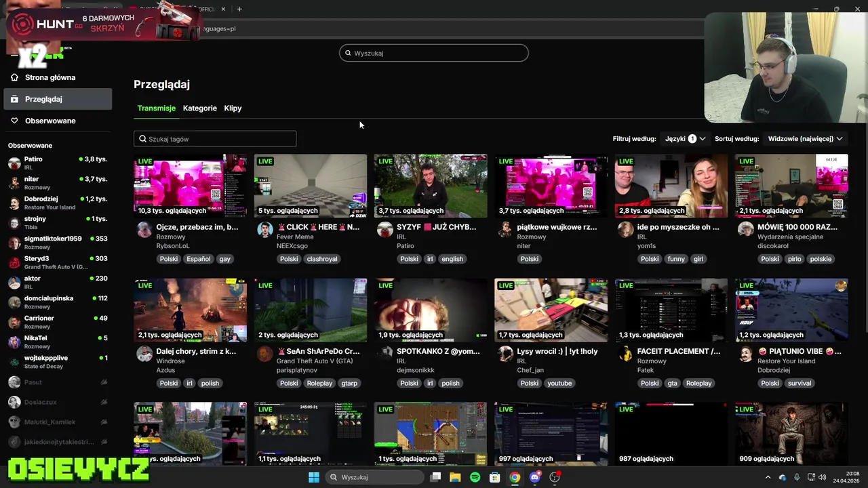
Task: Open stream titled 'Ojcze, przebacz im, b...'
Action: click(197, 227)
